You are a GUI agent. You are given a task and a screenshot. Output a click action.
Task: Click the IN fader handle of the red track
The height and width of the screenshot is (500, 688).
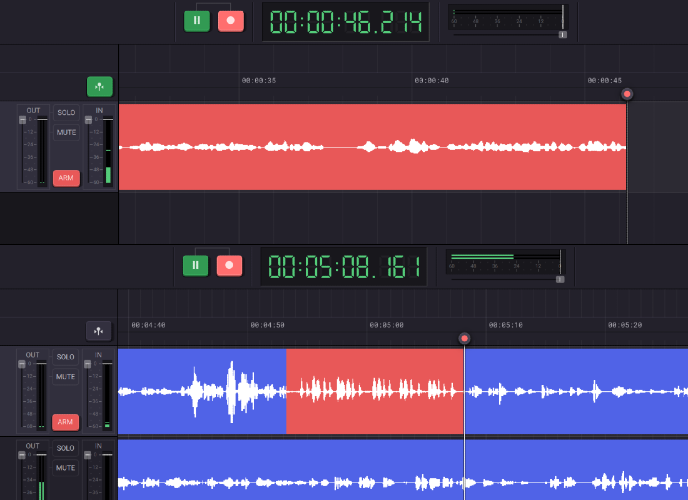coord(89,120)
